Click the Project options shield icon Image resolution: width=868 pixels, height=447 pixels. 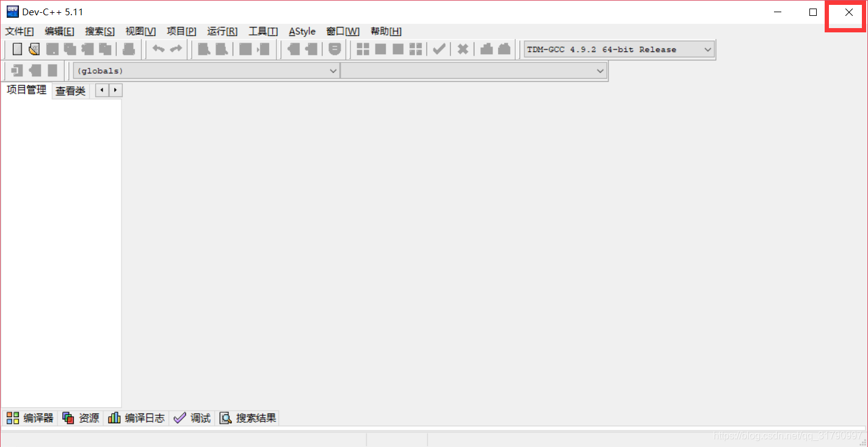click(x=335, y=49)
